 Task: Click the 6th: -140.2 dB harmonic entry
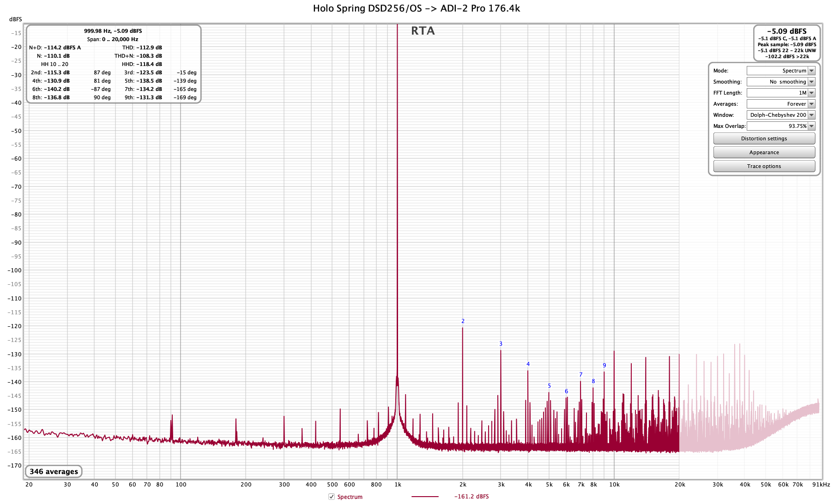50,89
